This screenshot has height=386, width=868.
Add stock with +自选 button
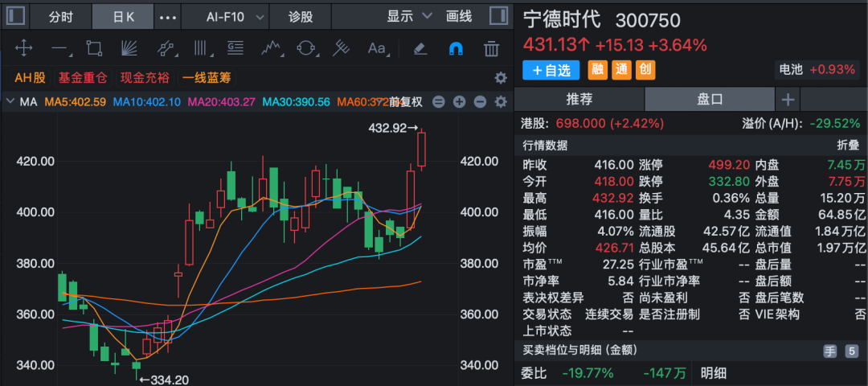[551, 70]
